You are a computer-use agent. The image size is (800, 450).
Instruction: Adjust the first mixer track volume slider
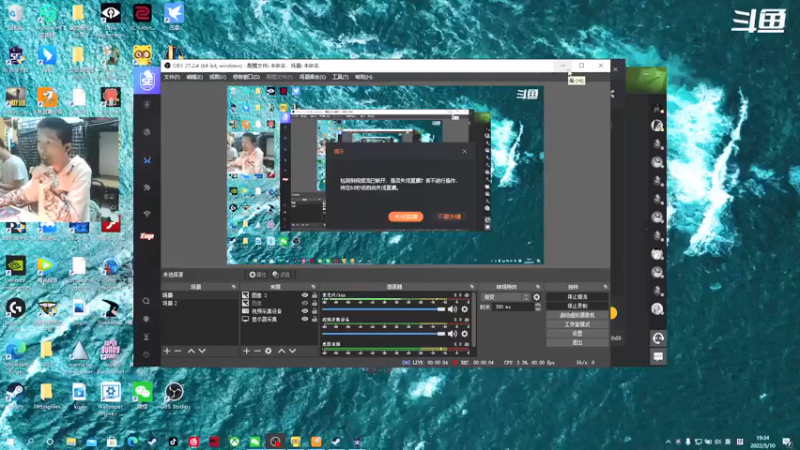[384, 309]
